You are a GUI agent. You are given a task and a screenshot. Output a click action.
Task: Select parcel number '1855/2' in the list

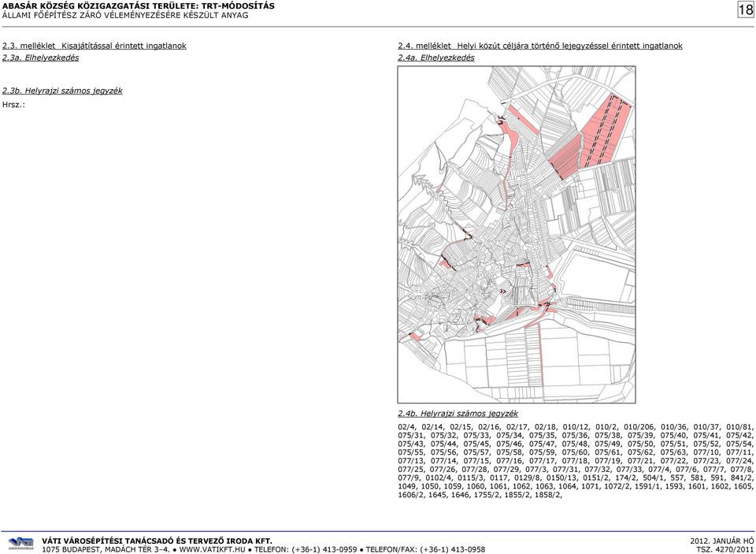click(x=517, y=495)
